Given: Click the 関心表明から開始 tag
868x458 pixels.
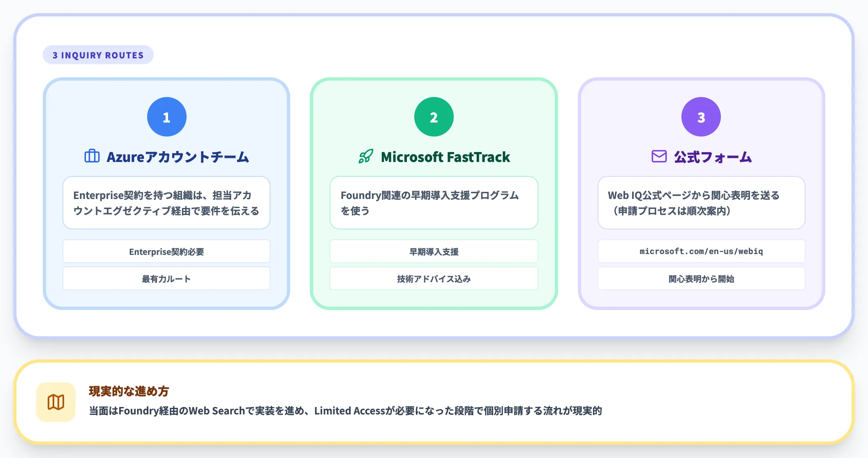Looking at the screenshot, I should pos(702,278).
